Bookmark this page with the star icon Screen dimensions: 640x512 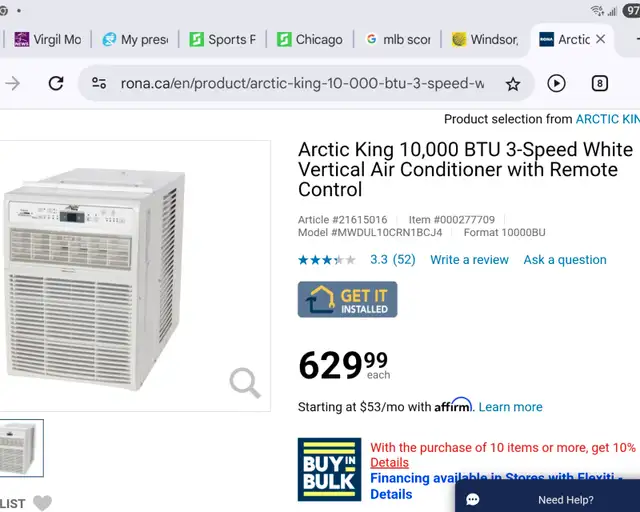pyautogui.click(x=513, y=84)
